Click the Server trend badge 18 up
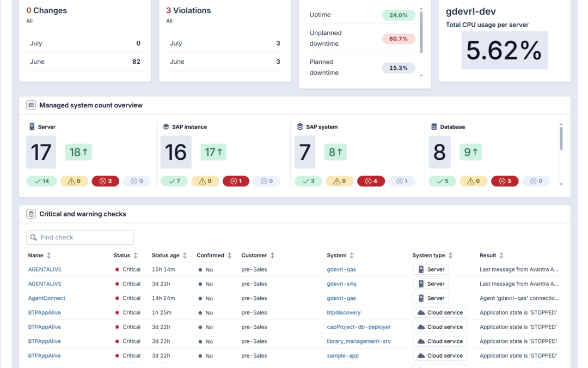Screen dimensions: 588x368 78,152
